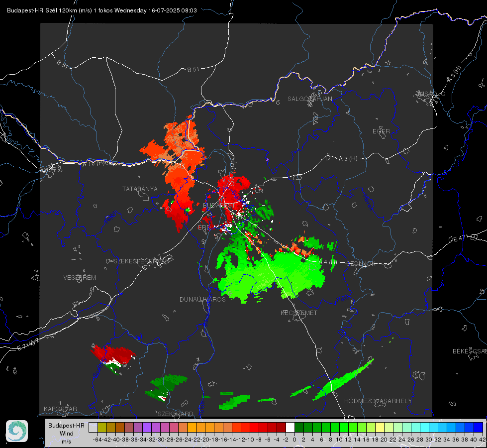Image resolution: width=487 pixels, height=448 pixels.
Task: Click the SALGÓTARJÁN city label
Action: click(x=309, y=99)
